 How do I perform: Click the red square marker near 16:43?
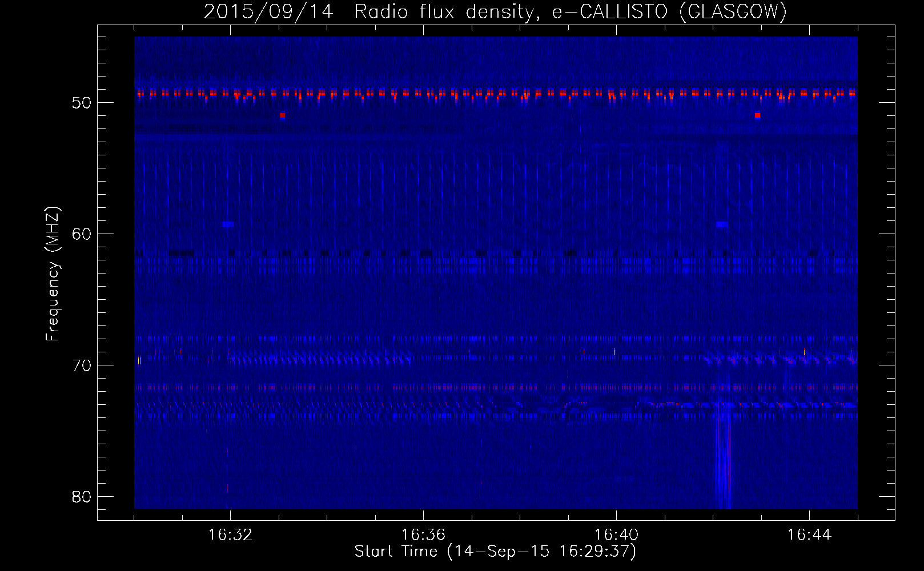coord(757,115)
